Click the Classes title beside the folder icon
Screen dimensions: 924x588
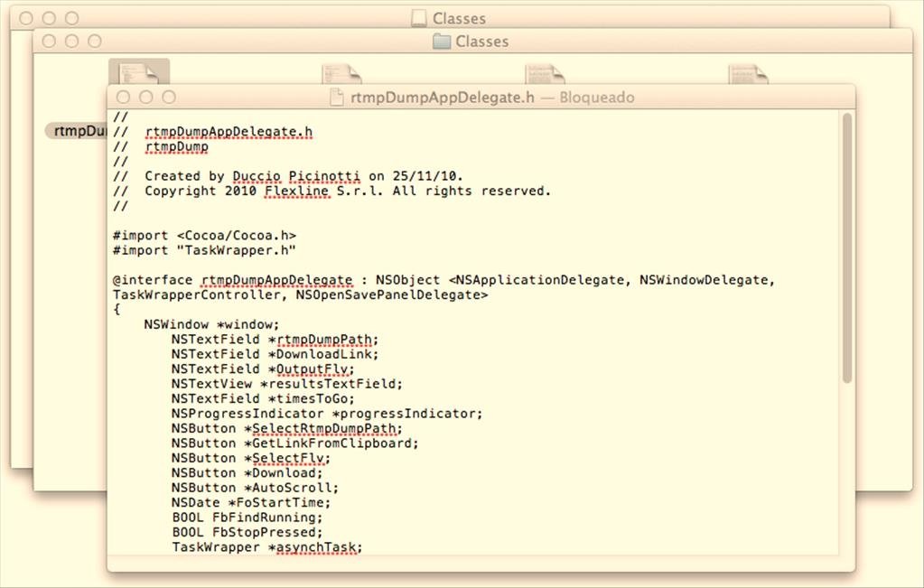(482, 42)
